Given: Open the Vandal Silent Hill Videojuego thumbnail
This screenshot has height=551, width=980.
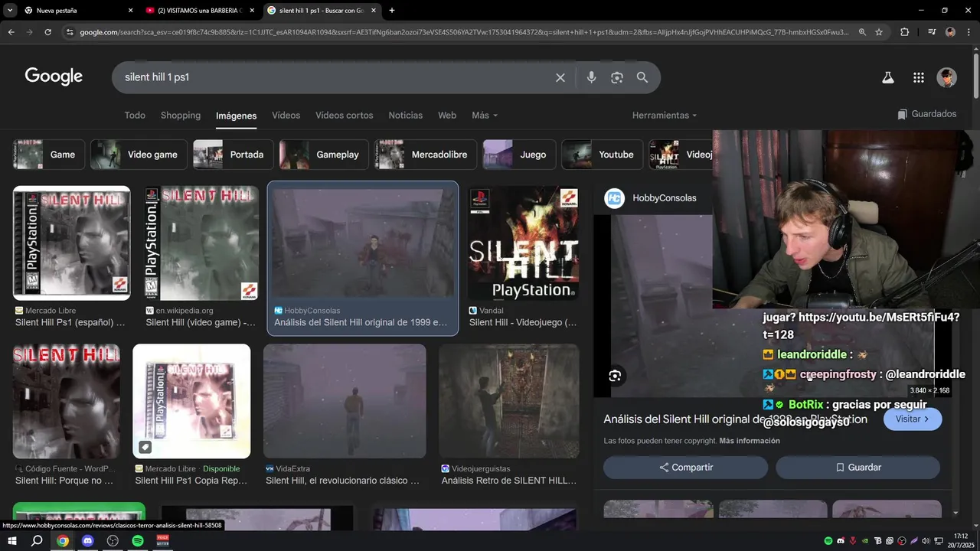Looking at the screenshot, I should click(x=524, y=243).
